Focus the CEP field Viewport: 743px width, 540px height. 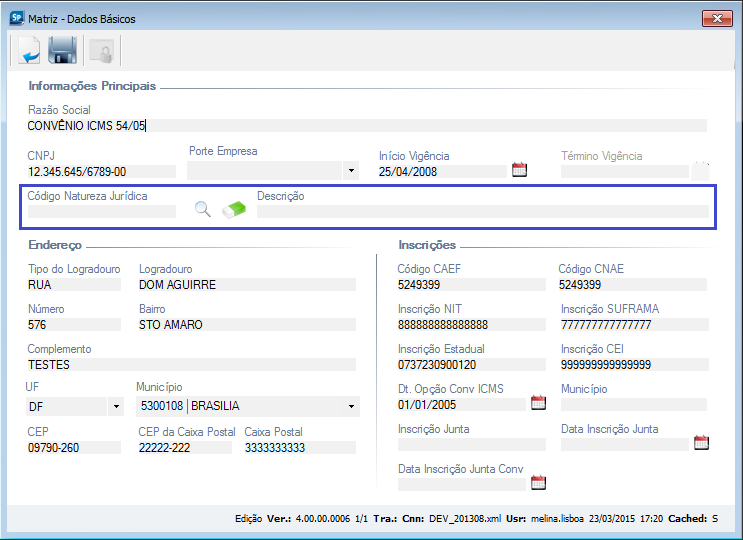pyautogui.click(x=73, y=447)
